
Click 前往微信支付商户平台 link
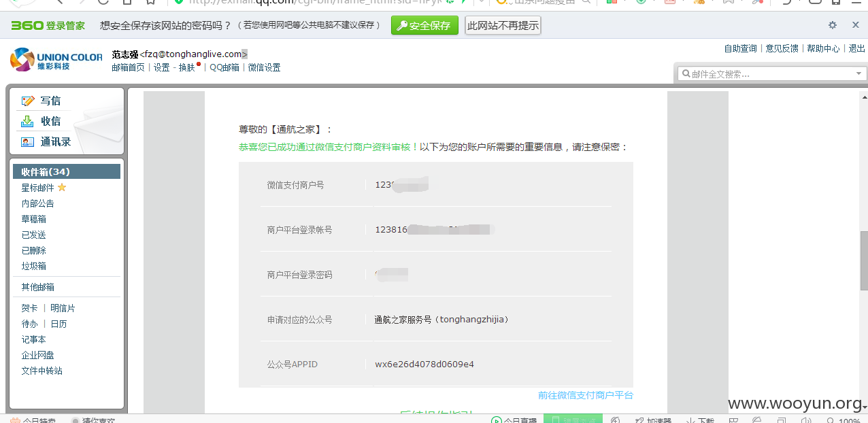[585, 395]
